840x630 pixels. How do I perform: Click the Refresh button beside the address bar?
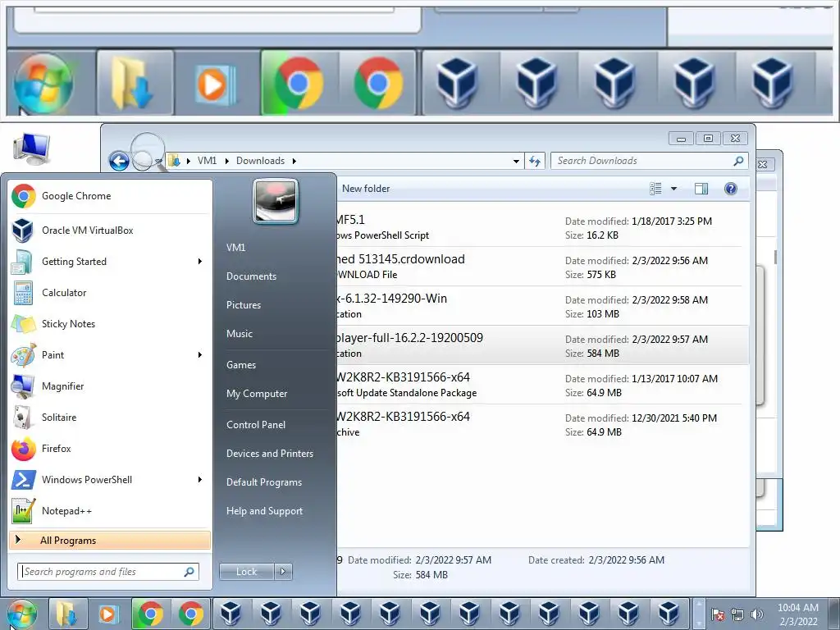tap(535, 161)
